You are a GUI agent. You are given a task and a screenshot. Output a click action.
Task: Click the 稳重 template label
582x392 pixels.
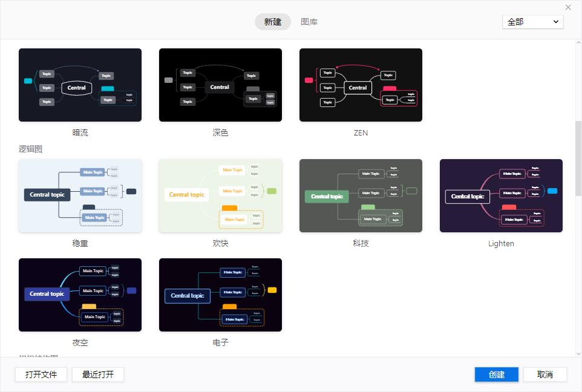pos(80,243)
